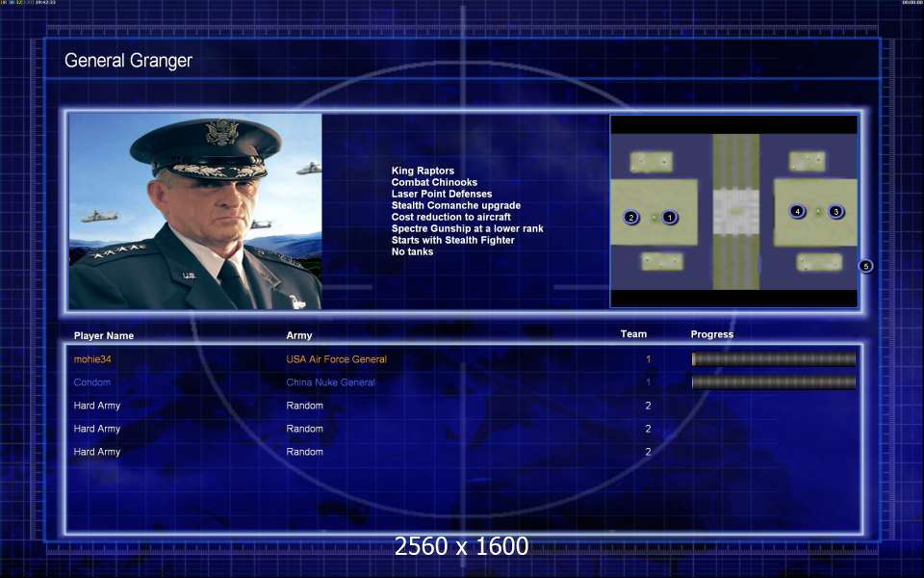Click team number in mohie34 row
This screenshot has height=578, width=924.
[648, 359]
